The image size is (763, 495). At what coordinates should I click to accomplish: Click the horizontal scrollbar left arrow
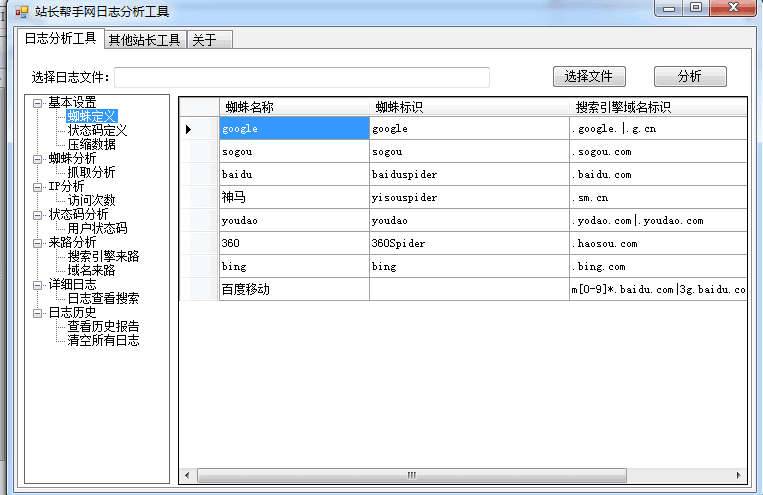pyautogui.click(x=186, y=475)
